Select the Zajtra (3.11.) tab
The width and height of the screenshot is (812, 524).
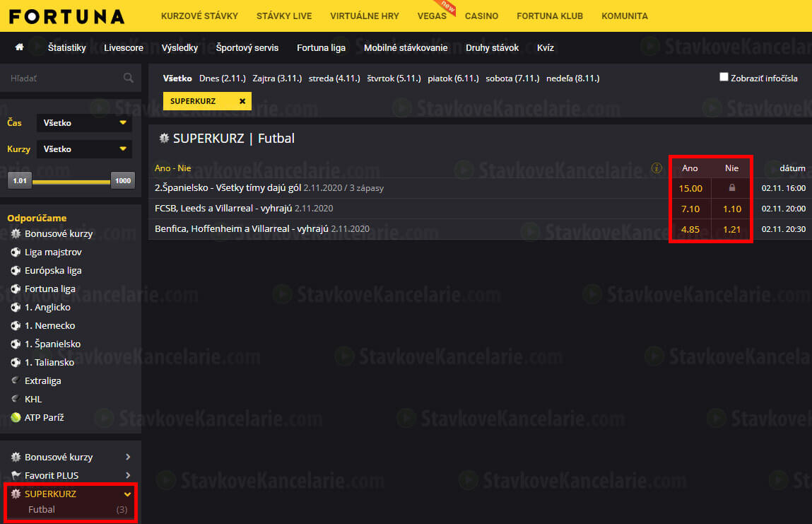[x=277, y=78]
